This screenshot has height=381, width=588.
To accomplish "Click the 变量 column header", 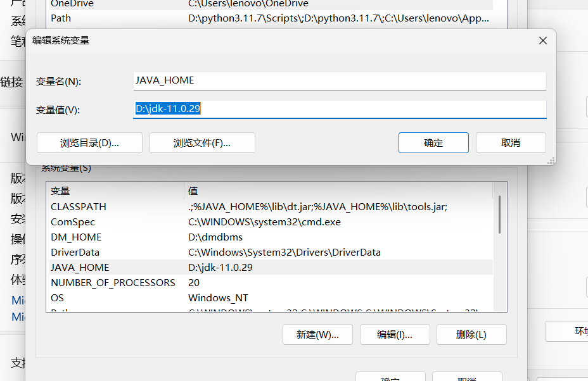I will [115, 190].
